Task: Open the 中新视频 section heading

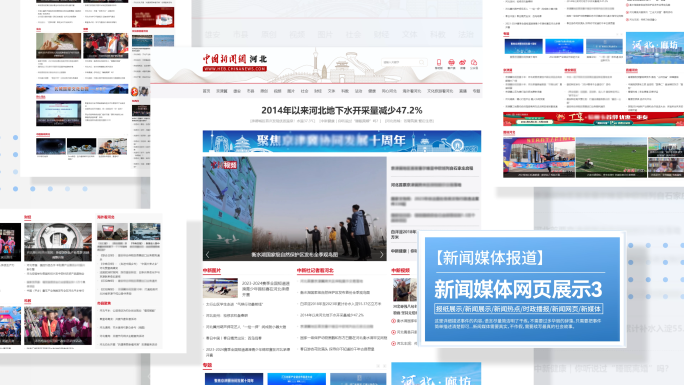Action: 400,270
